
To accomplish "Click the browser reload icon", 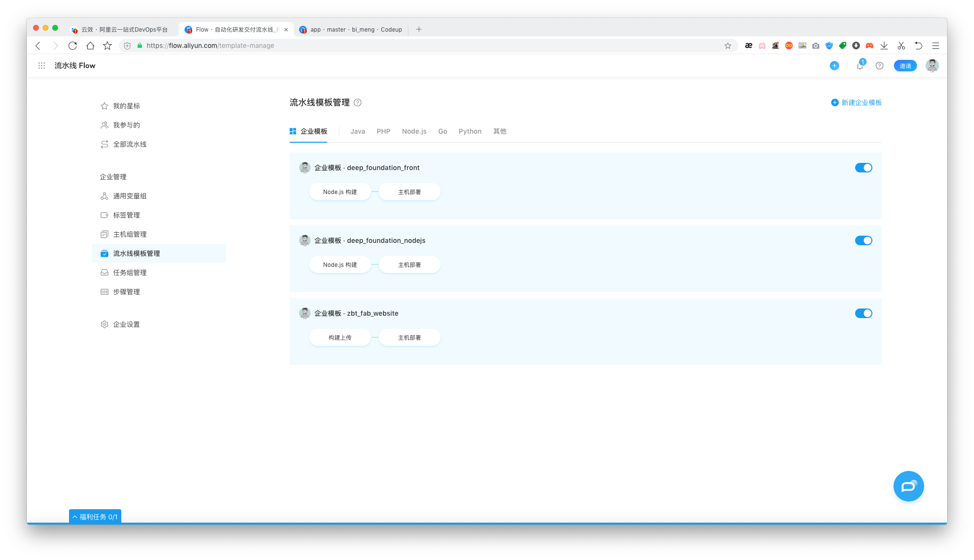I will 72,46.
